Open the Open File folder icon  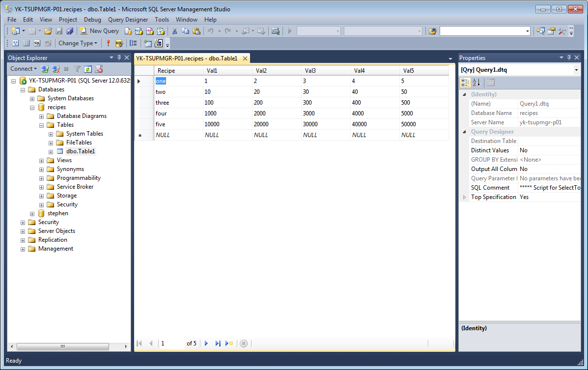48,31
